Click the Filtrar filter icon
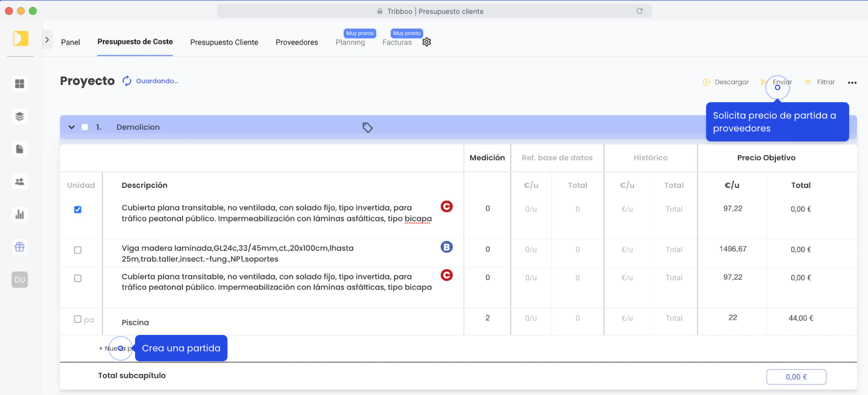This screenshot has height=395, width=868. tap(808, 82)
